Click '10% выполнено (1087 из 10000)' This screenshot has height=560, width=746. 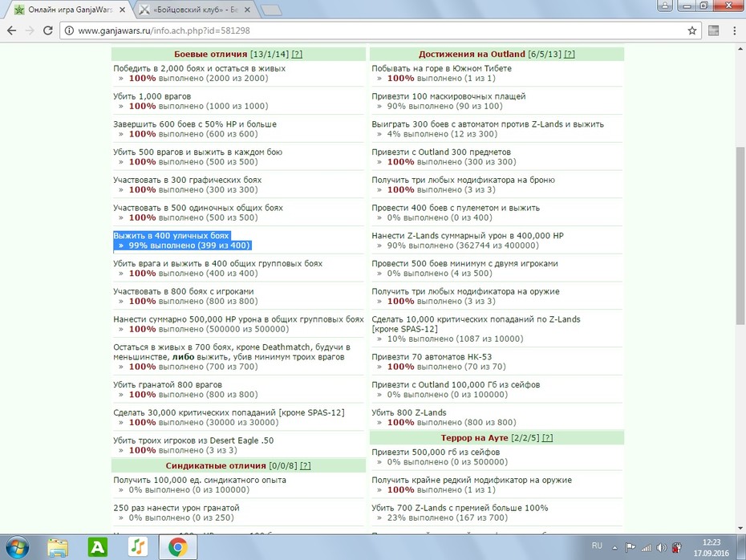tap(455, 339)
